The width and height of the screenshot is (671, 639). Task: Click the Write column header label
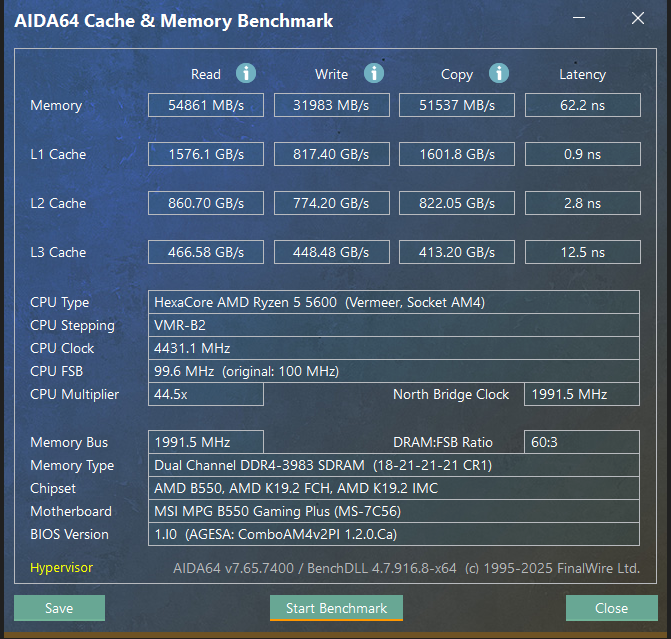point(332,74)
